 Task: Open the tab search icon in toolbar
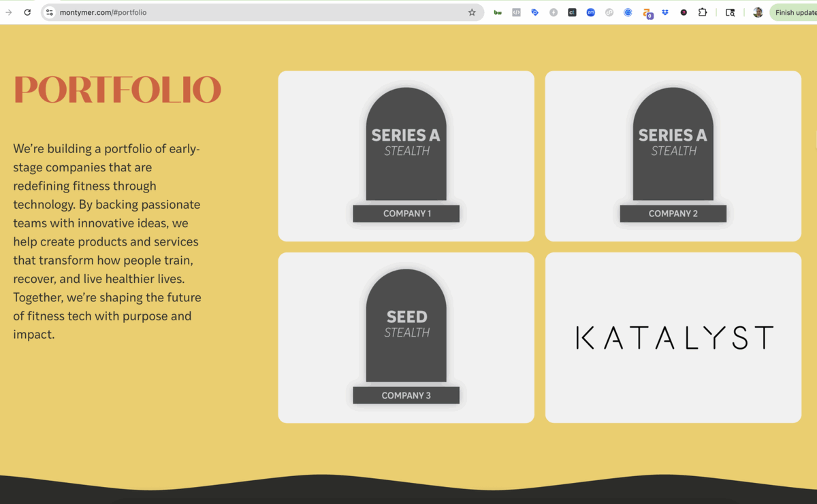coord(730,12)
